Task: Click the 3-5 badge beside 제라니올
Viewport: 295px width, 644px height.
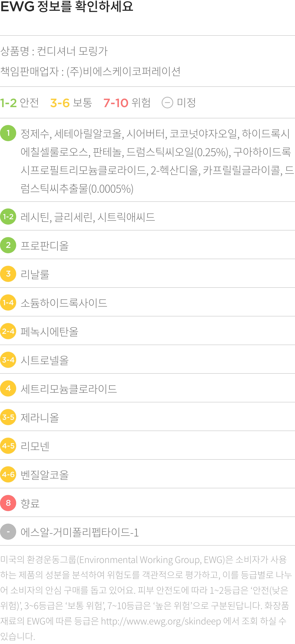Action: (x=8, y=417)
